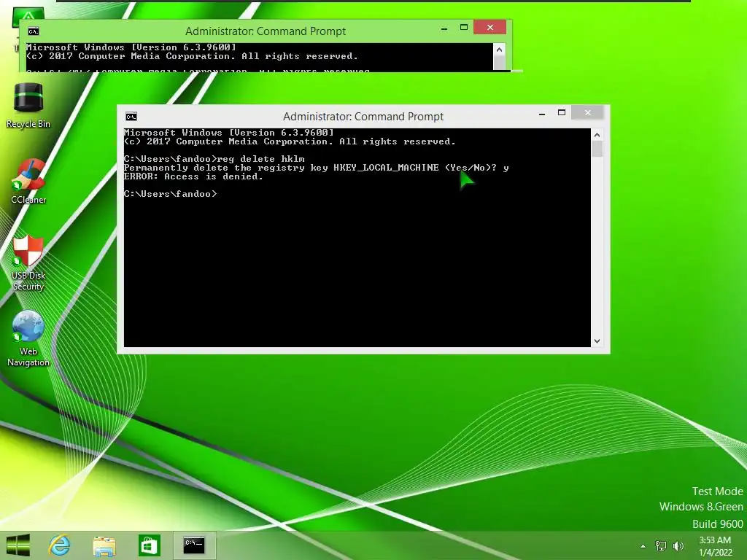Click the scroll down arrow in front Command Prompt
This screenshot has height=560, width=747.
597,341
